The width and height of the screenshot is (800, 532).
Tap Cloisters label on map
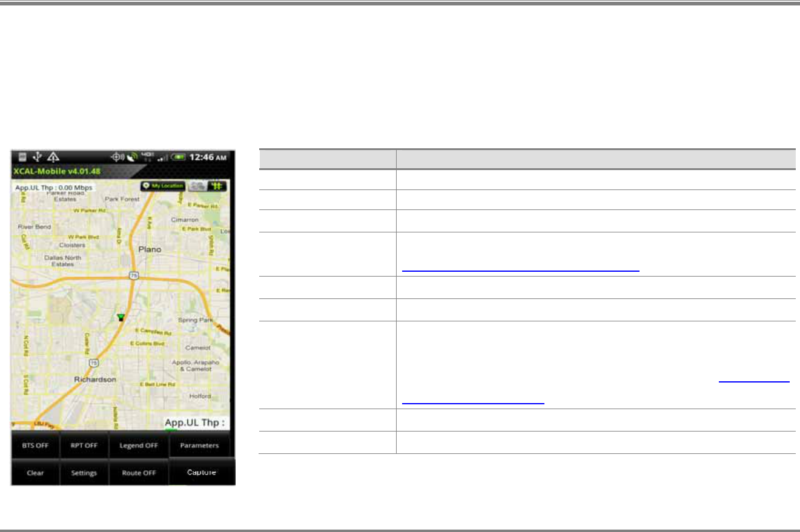(72, 245)
